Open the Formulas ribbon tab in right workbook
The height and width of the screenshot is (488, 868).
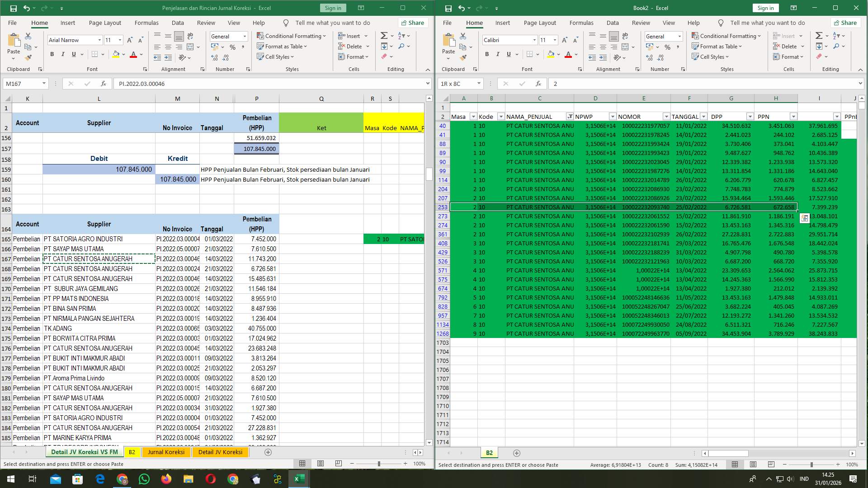[581, 23]
